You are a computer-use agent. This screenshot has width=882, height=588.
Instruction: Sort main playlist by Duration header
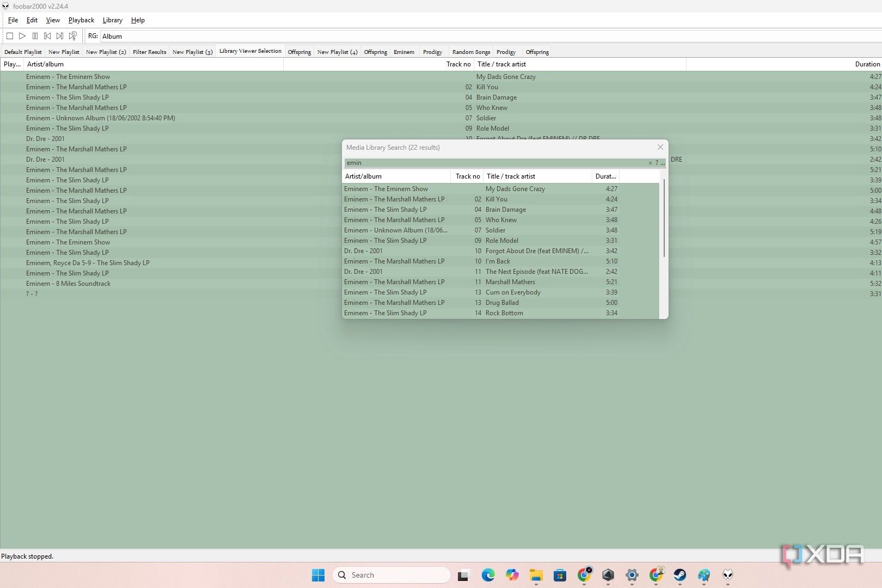point(784,64)
